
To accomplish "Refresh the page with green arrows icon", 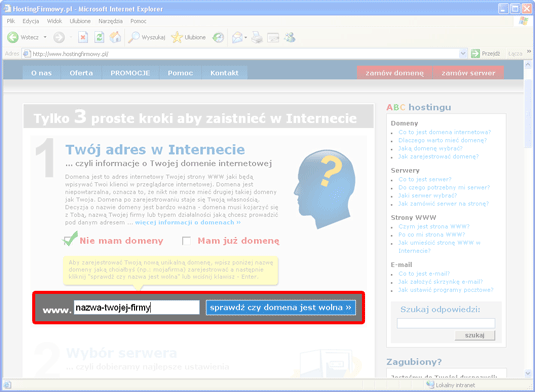I will click(99, 37).
